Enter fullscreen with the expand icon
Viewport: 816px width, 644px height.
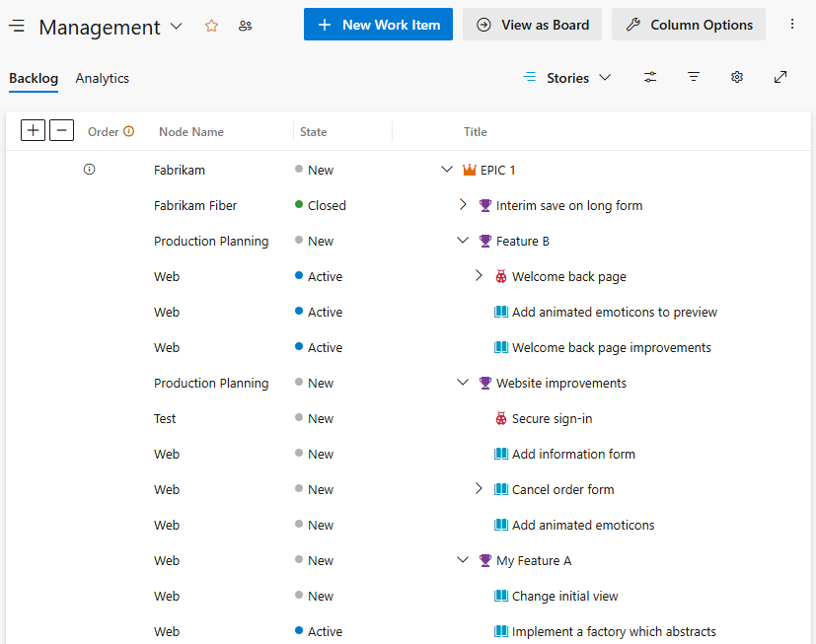click(x=780, y=76)
